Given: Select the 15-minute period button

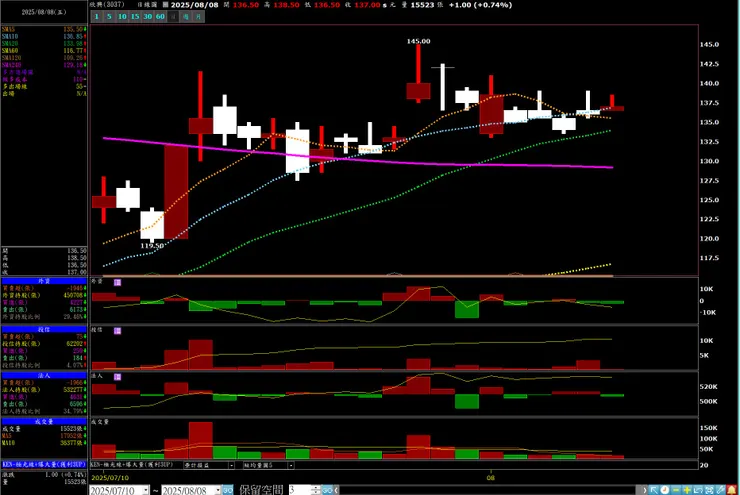Looking at the screenshot, I should pyautogui.click(x=135, y=17).
